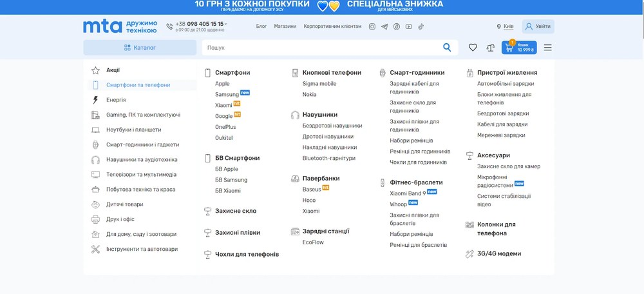Expand the phone number dropdown
644x294 pixels.
click(225, 24)
